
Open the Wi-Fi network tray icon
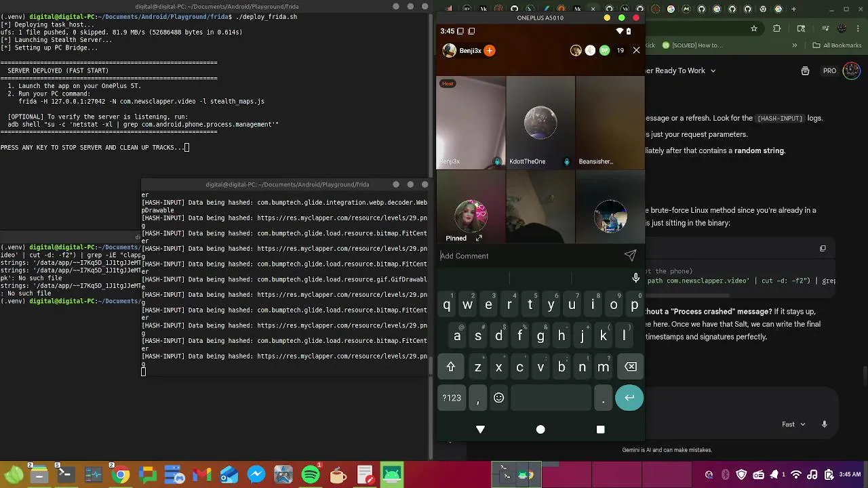click(796, 475)
